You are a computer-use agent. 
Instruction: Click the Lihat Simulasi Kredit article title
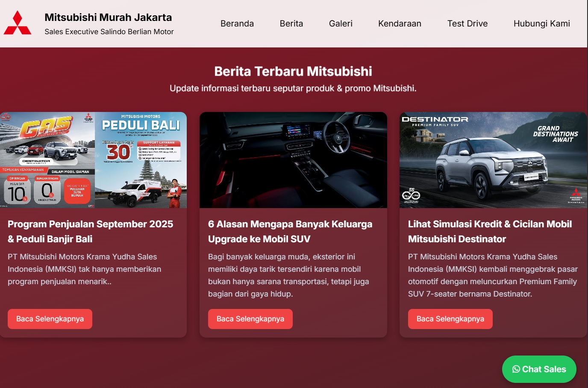point(490,231)
